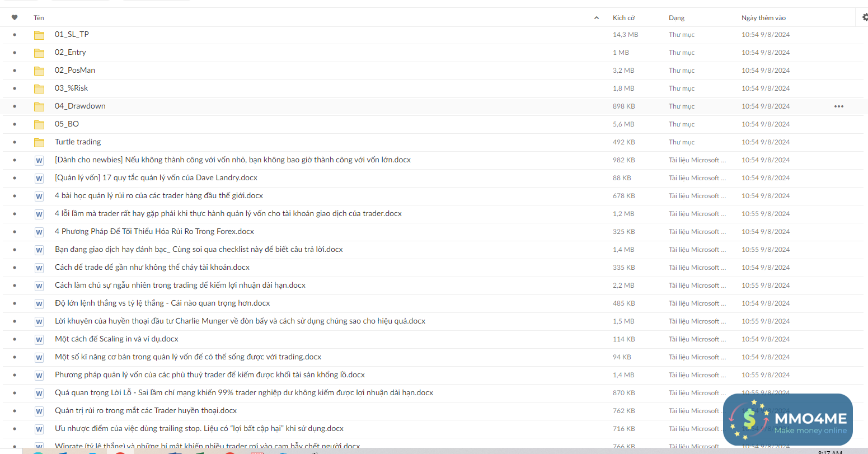Image resolution: width=868 pixels, height=454 pixels.
Task: Click the heart favorites column header icon
Action: point(15,17)
